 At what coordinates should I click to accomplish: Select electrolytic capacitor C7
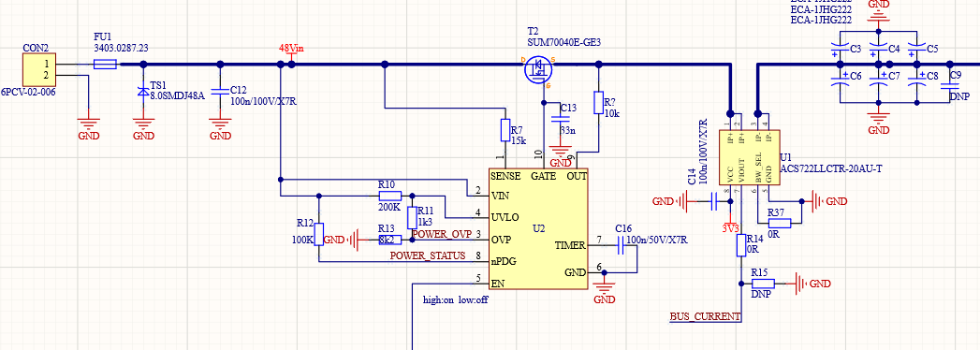point(877,78)
